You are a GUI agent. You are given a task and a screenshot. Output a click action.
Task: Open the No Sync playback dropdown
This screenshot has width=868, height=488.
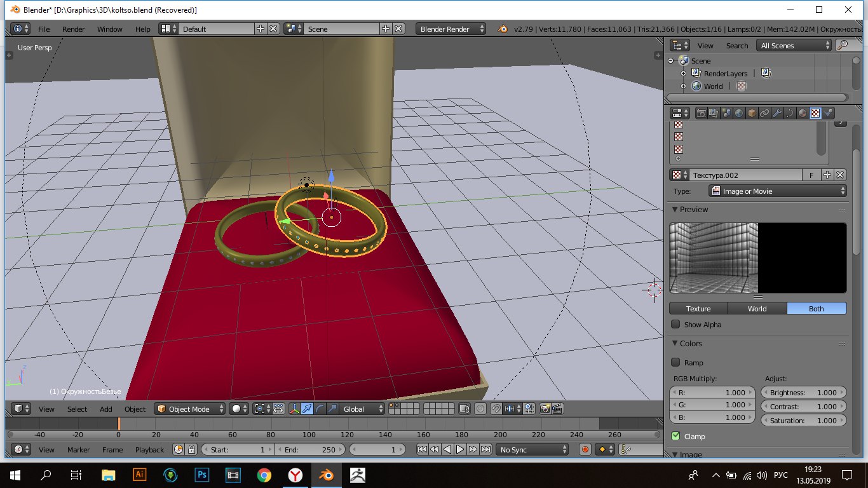coord(533,449)
